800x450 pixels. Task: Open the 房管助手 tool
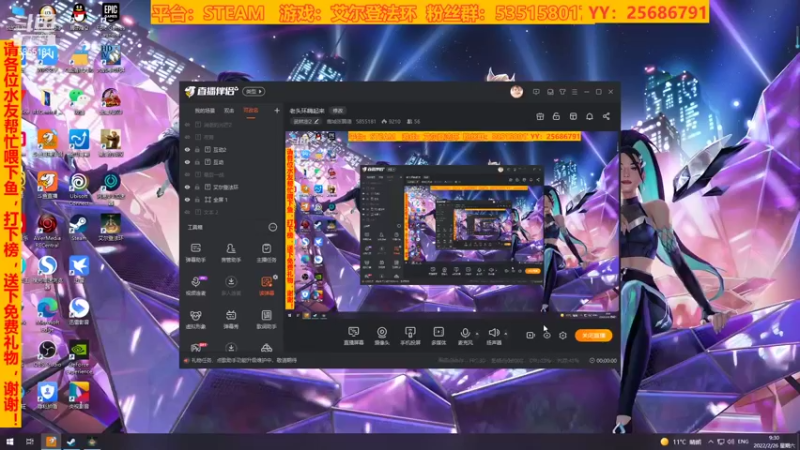(231, 253)
